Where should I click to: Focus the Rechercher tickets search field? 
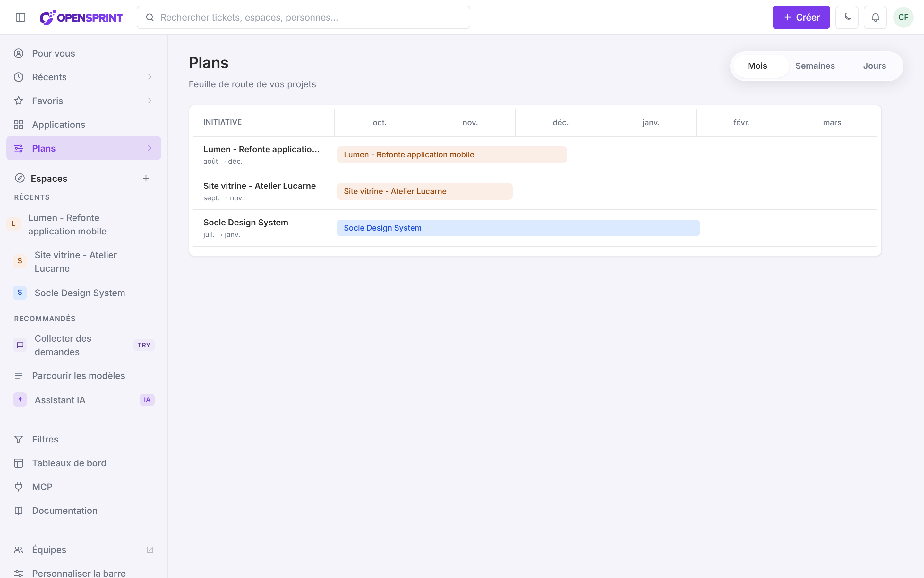(x=303, y=17)
